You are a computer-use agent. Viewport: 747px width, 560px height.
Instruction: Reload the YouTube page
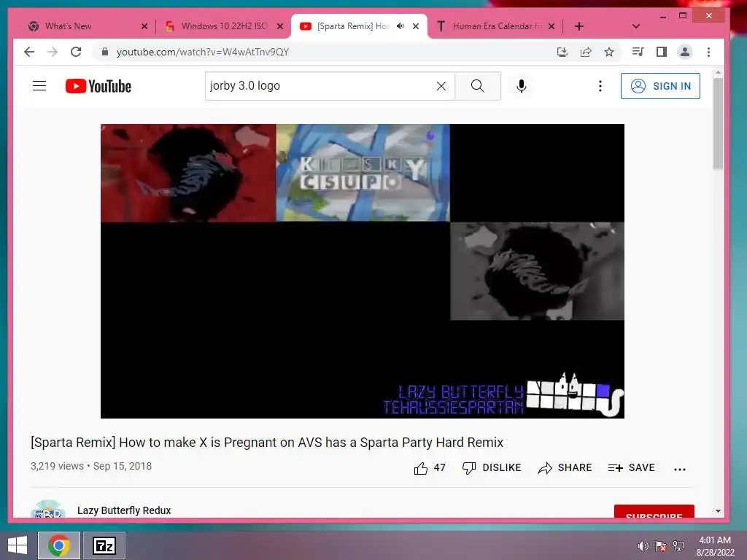(76, 52)
